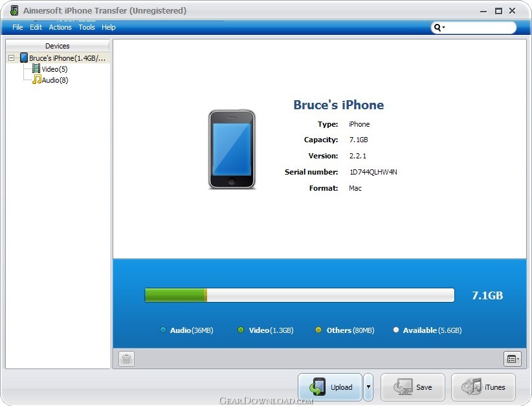532x406 pixels.
Task: Click the large iPhone picture
Action: (232, 149)
